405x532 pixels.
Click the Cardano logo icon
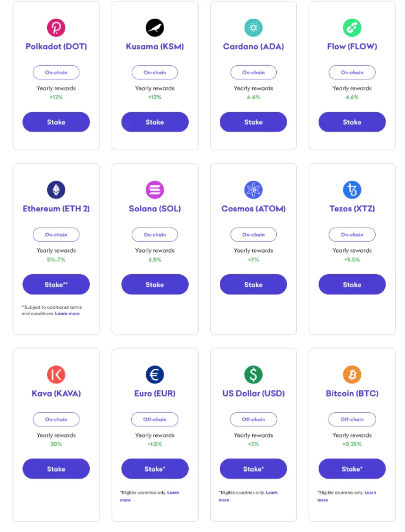tap(253, 28)
